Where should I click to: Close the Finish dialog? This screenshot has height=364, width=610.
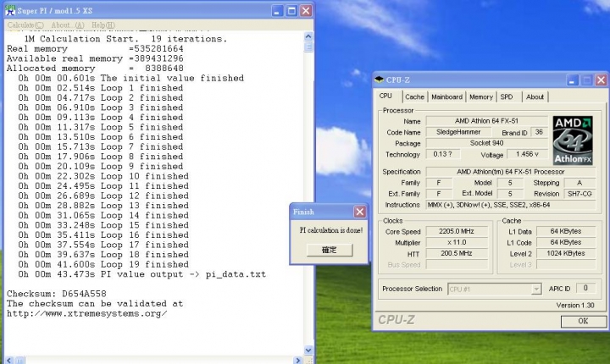coord(359,212)
